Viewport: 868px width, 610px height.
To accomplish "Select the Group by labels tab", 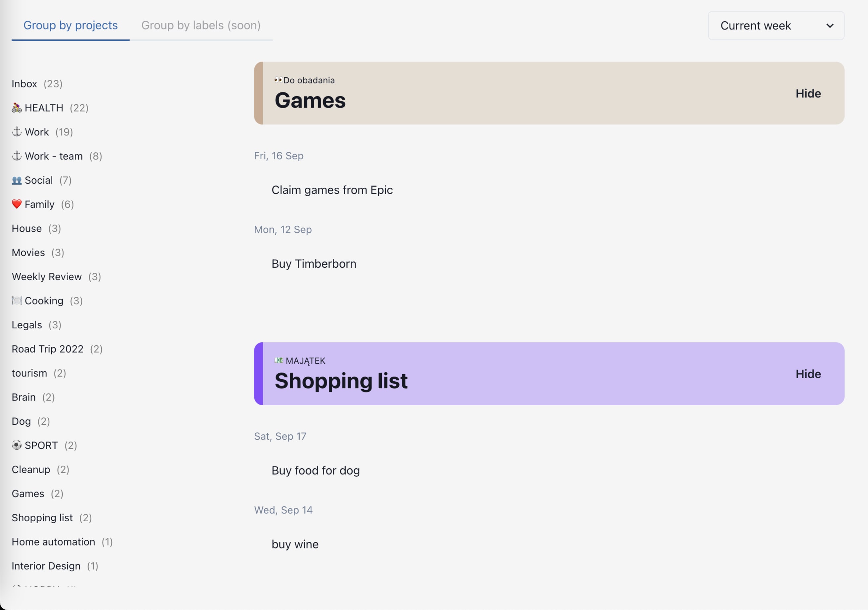I will click(201, 25).
